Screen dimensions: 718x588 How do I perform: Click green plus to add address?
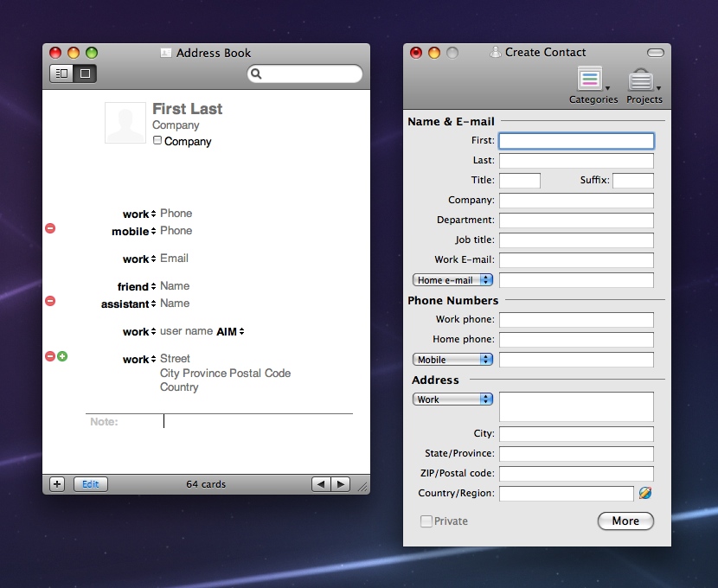pos(62,356)
